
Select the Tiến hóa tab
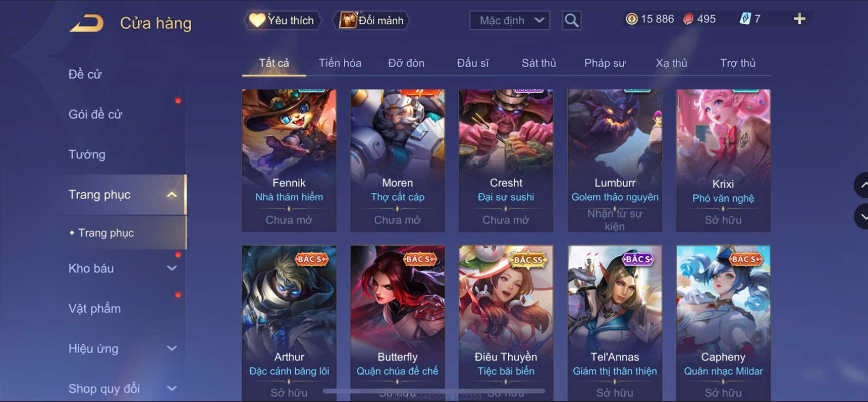coord(340,63)
